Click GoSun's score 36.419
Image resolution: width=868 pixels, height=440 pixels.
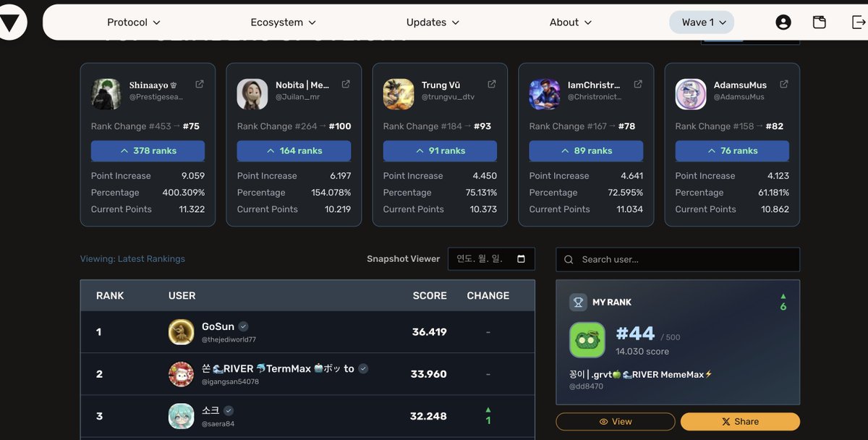click(x=430, y=332)
